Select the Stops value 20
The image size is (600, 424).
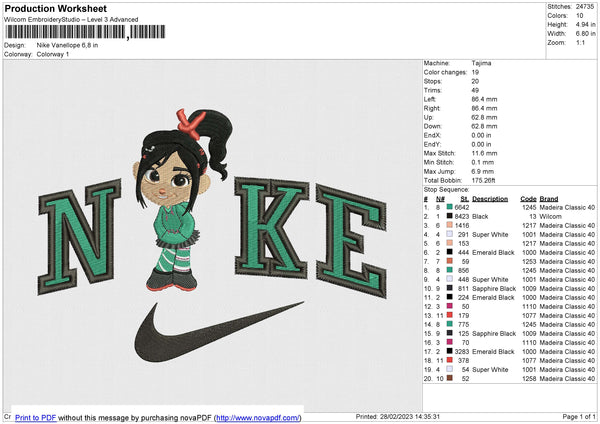pyautogui.click(x=475, y=81)
